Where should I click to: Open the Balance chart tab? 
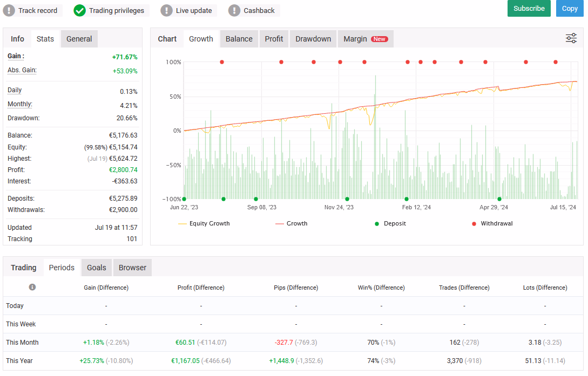[239, 39]
